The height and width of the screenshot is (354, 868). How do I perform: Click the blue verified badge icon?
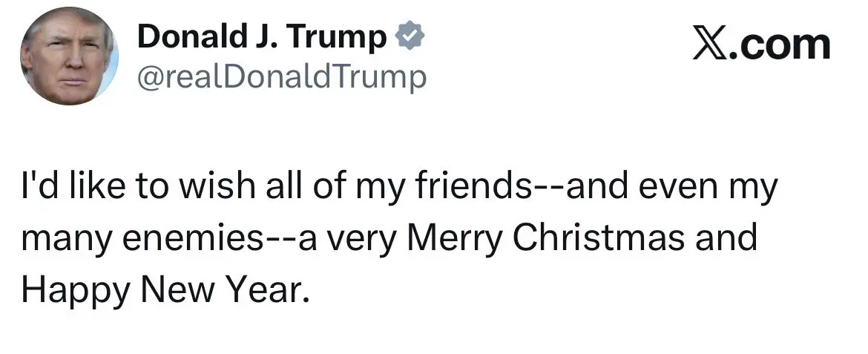click(x=409, y=37)
